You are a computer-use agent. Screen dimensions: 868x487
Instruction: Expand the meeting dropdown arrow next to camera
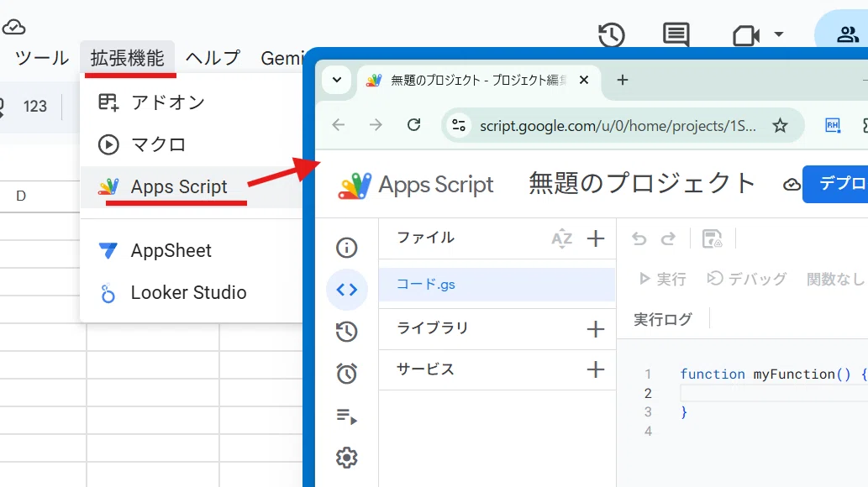point(778,34)
